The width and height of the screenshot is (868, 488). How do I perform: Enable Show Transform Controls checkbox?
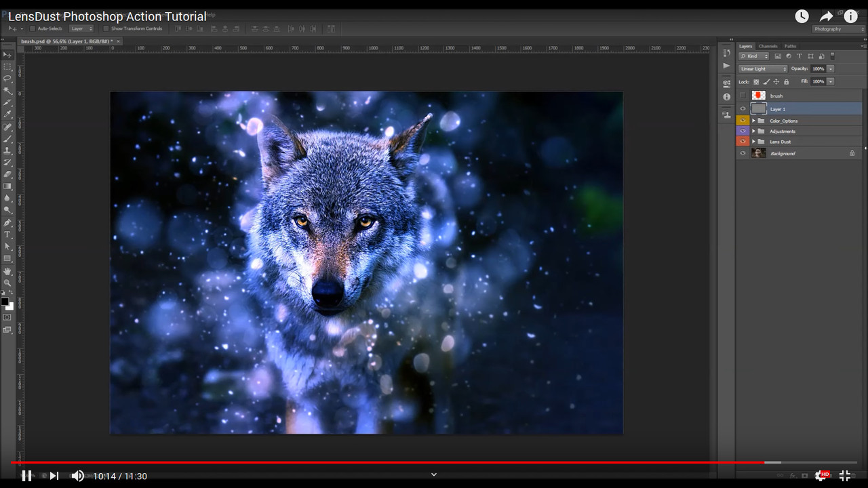click(x=106, y=28)
